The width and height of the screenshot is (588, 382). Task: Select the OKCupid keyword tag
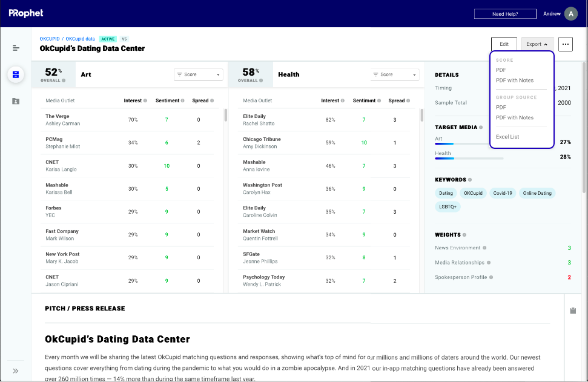pyautogui.click(x=473, y=194)
